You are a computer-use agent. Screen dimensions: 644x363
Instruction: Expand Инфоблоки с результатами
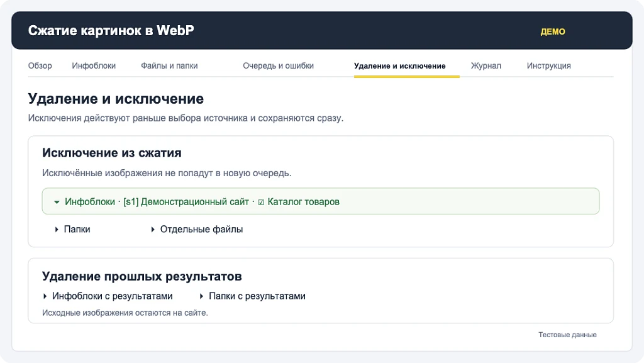108,296
